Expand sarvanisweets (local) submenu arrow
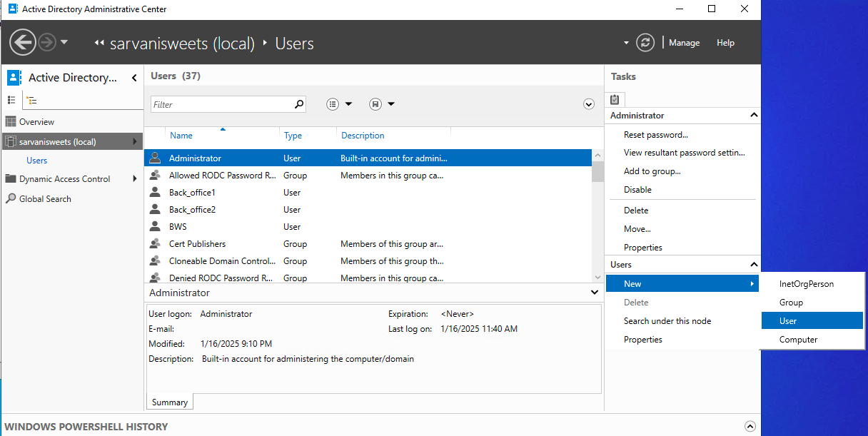 pyautogui.click(x=135, y=142)
